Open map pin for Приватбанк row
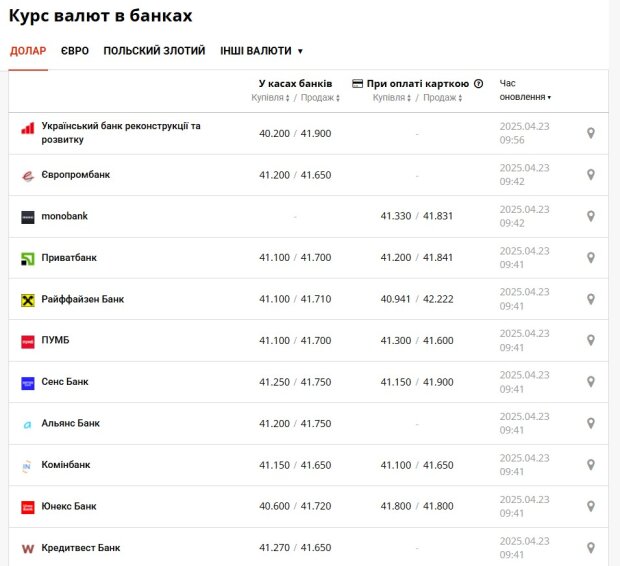 (x=590, y=257)
